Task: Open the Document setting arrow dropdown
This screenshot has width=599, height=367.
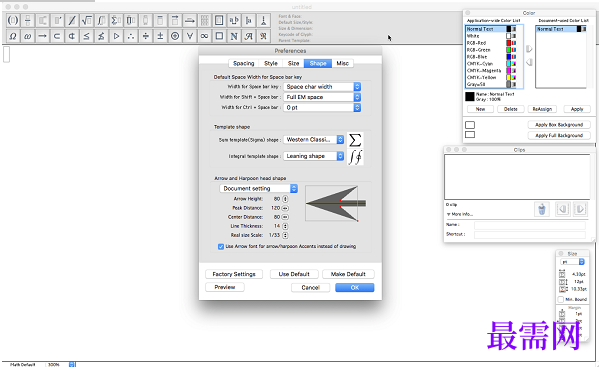Action: (259, 188)
